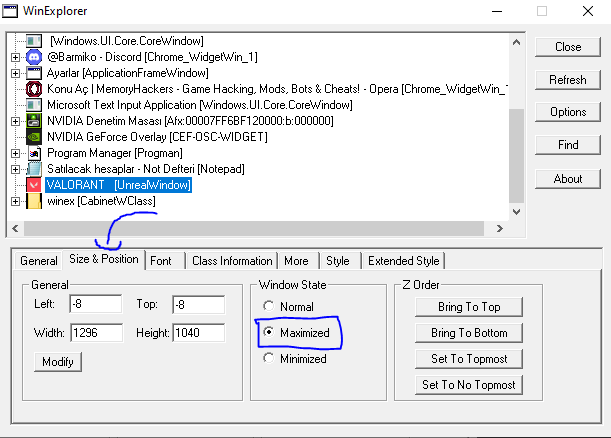This screenshot has height=438, width=611.
Task: Open the Font tab
Action: (165, 261)
